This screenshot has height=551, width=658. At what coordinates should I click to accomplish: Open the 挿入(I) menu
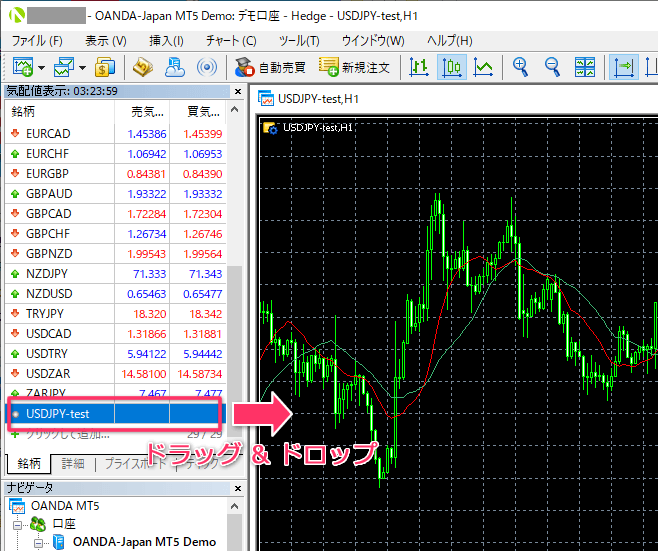point(166,41)
